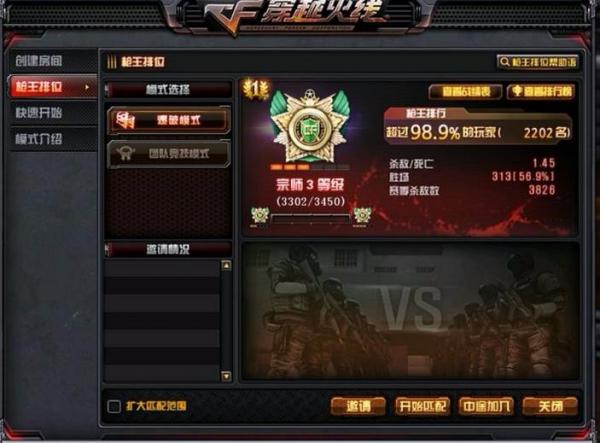Click the right small rank badge by progress bar
Screen dimensions: 600x443
(x=362, y=216)
